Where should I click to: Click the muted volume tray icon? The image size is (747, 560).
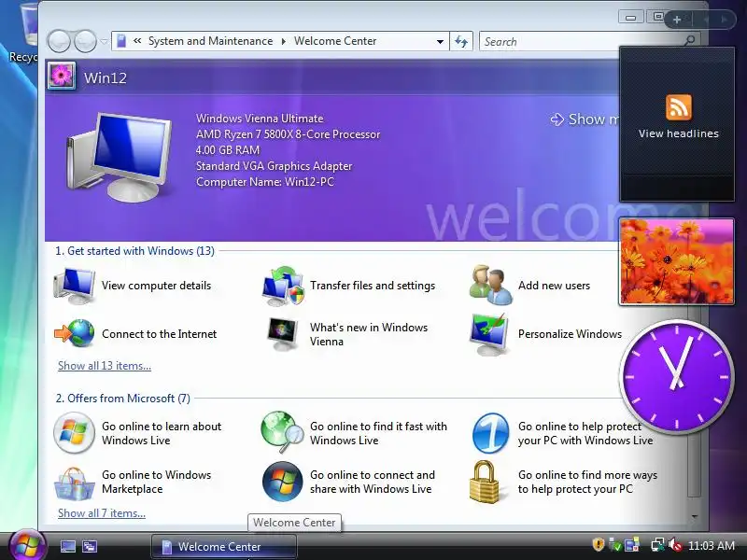click(x=675, y=545)
